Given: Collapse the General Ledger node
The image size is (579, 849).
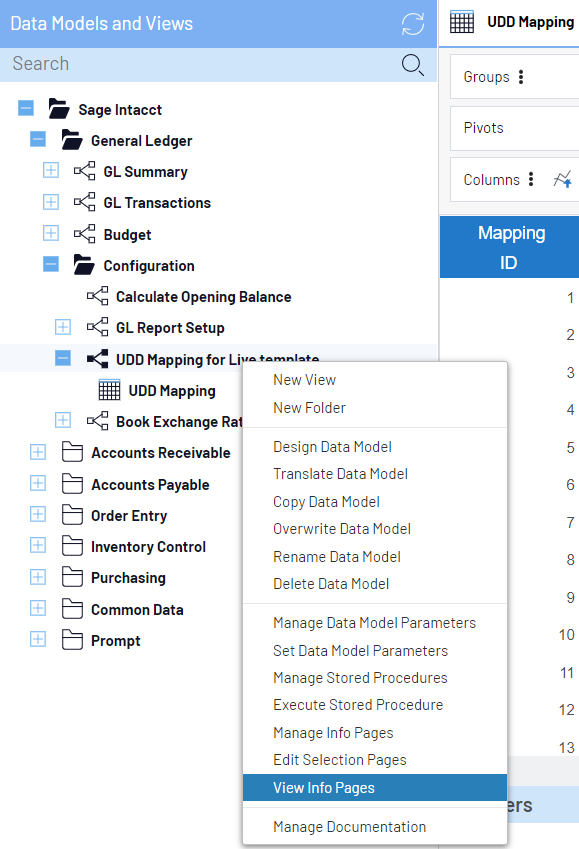Looking at the screenshot, I should click(38, 139).
